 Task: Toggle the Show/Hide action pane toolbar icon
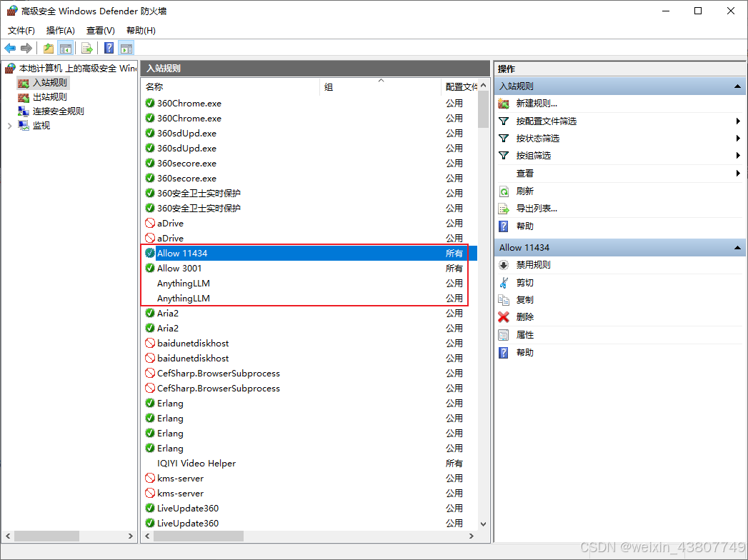126,48
